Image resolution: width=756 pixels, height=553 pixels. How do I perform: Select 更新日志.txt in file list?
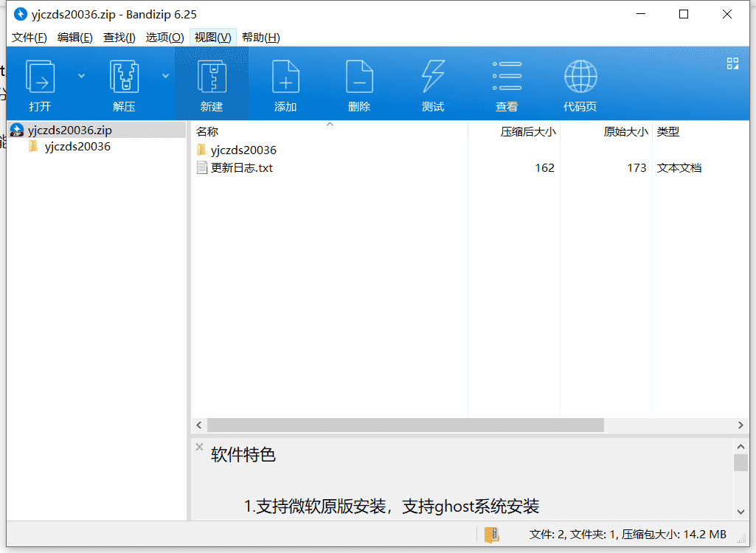242,168
